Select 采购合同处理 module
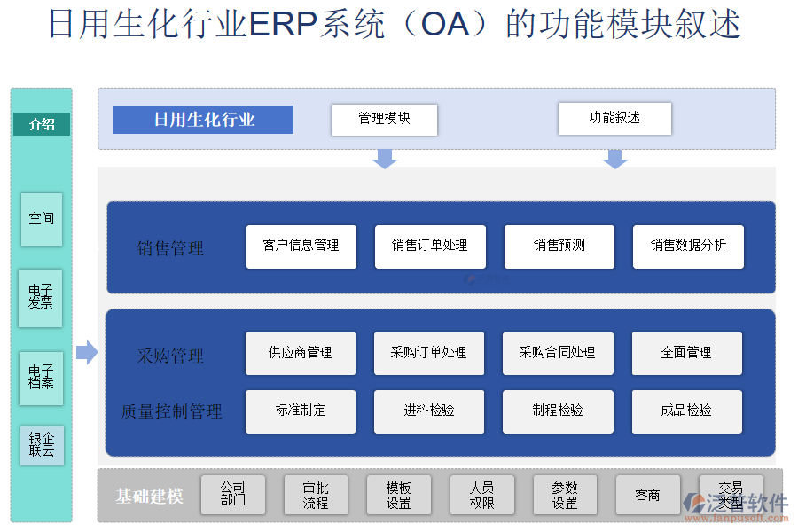798x532 pixels. tap(557, 353)
